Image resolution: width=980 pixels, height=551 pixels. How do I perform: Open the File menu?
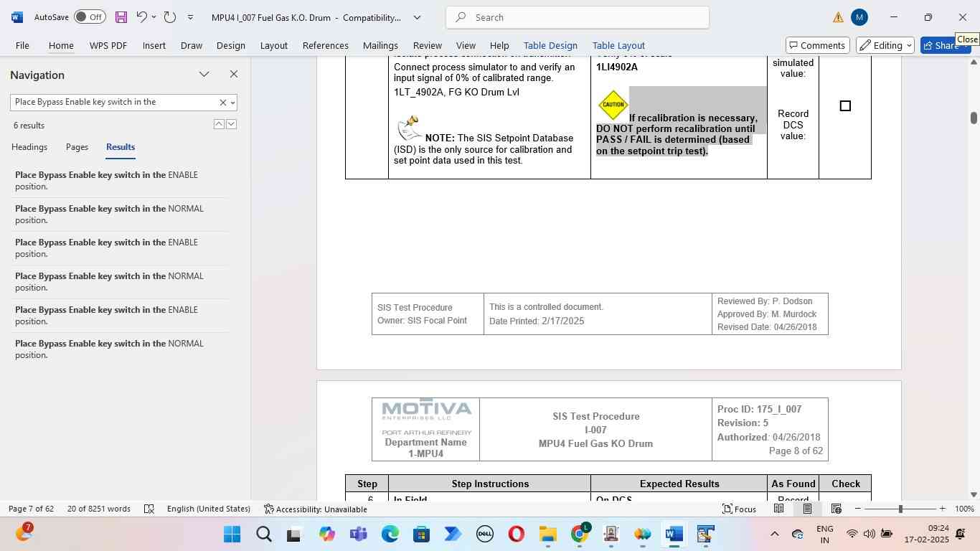(22, 45)
